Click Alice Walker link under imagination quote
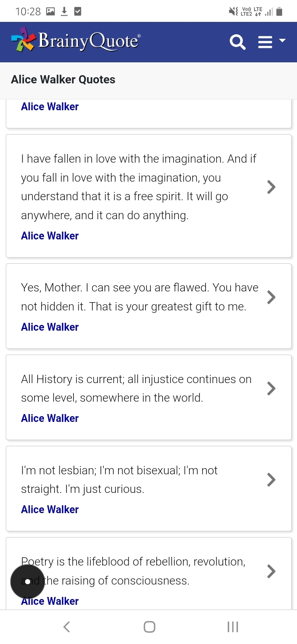The width and height of the screenshot is (297, 644). [50, 236]
